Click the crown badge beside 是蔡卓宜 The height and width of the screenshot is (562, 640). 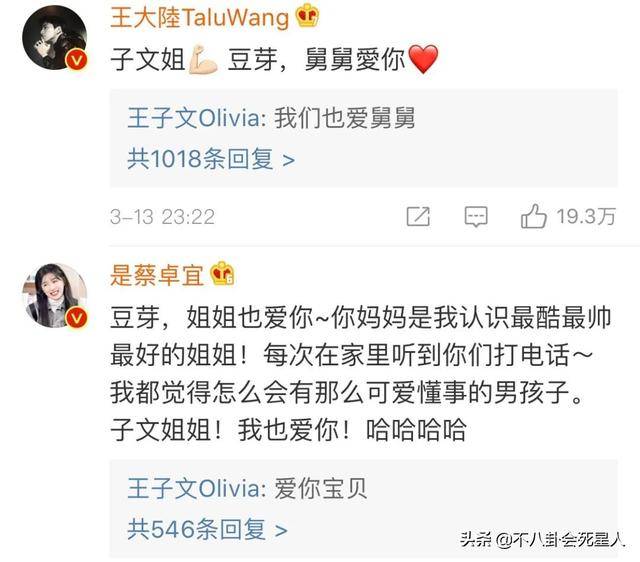click(x=222, y=273)
